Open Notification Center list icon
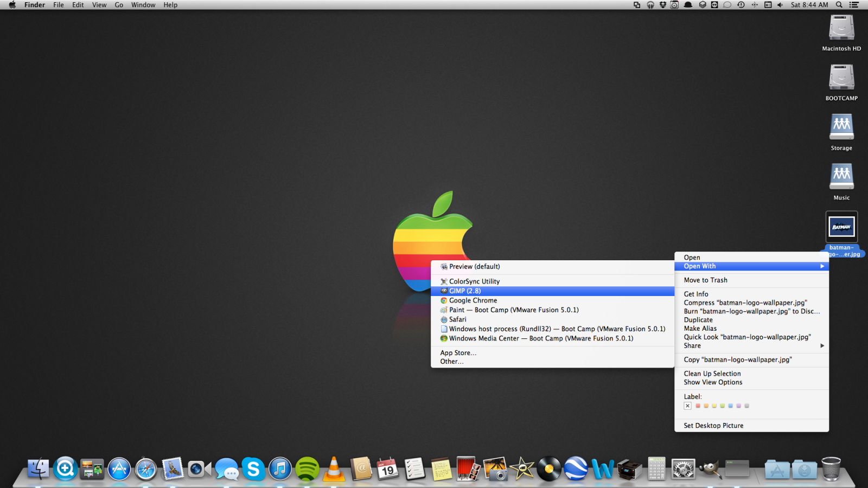 coord(854,5)
